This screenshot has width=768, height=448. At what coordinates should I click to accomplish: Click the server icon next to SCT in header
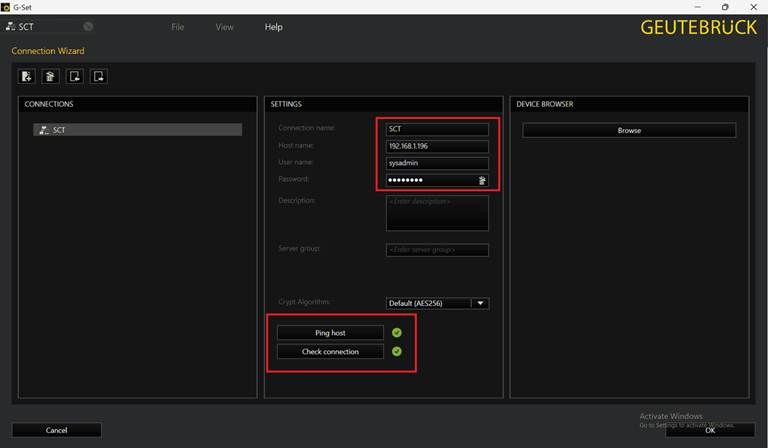coord(10,26)
